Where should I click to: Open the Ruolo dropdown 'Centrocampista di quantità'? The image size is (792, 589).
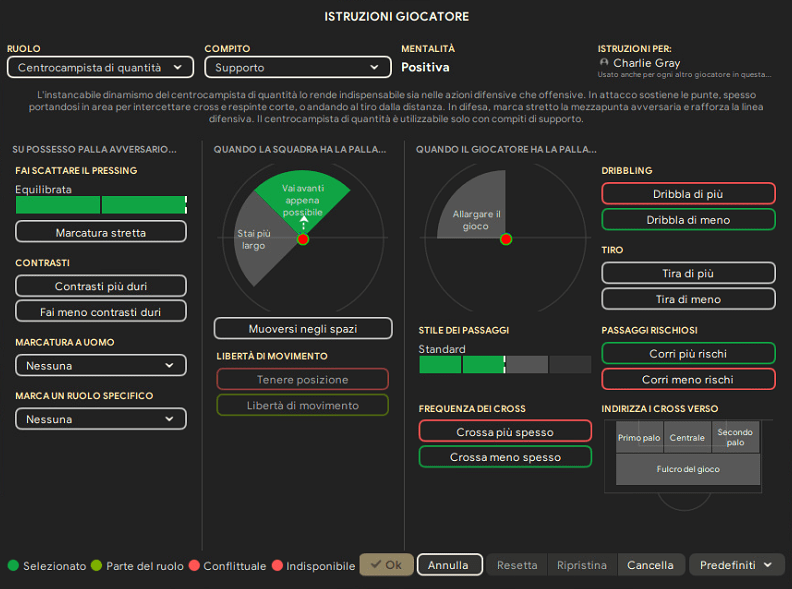pyautogui.click(x=100, y=68)
